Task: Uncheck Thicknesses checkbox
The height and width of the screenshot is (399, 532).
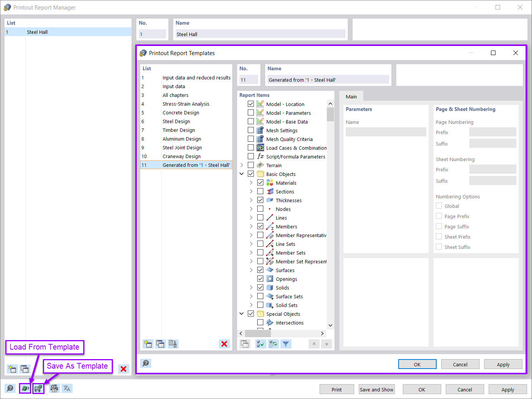Action: pos(260,200)
